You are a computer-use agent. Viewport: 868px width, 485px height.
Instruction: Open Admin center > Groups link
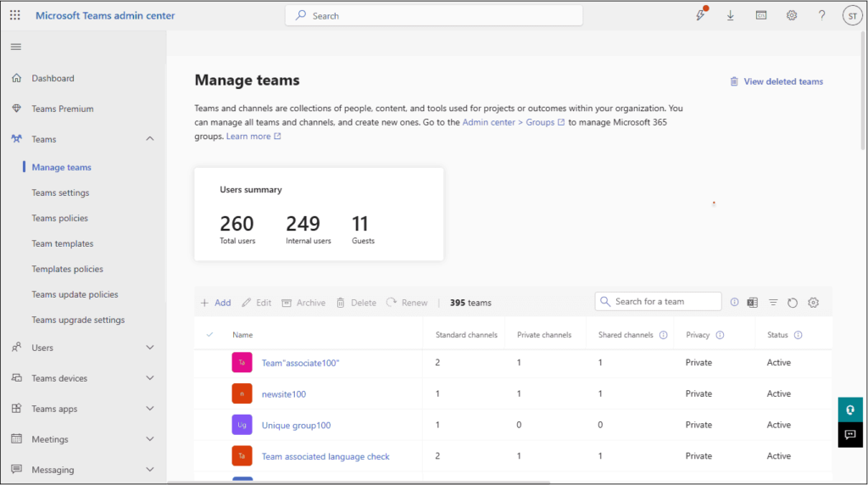[513, 122]
